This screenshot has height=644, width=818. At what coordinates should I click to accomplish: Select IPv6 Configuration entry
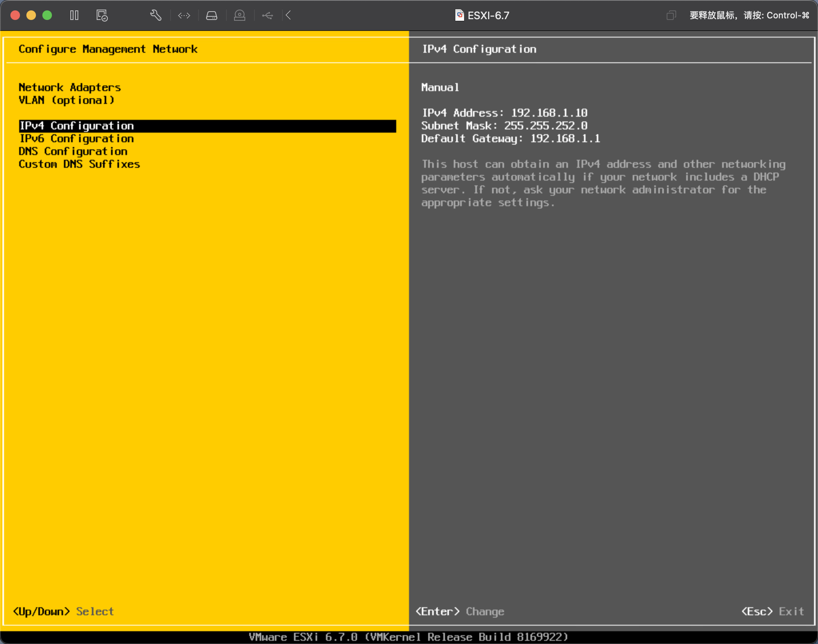pos(77,139)
